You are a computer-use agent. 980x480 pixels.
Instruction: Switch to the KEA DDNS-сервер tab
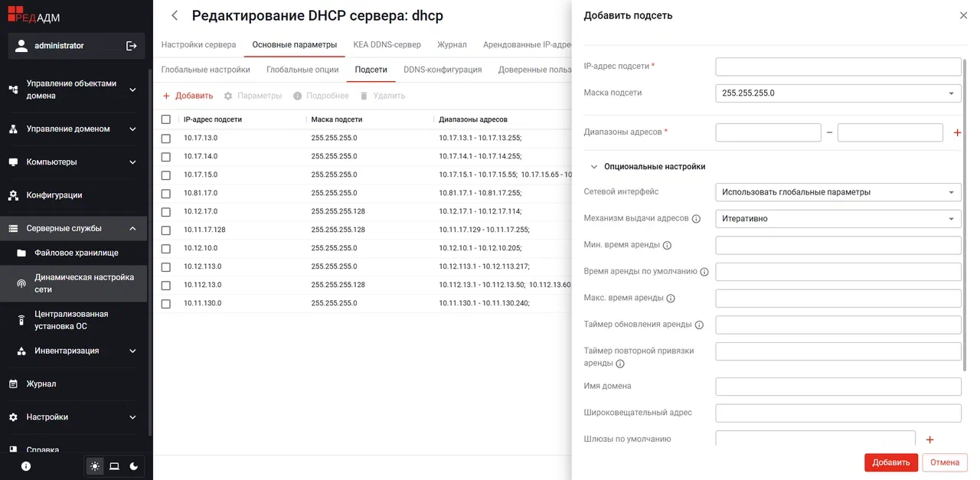point(387,44)
